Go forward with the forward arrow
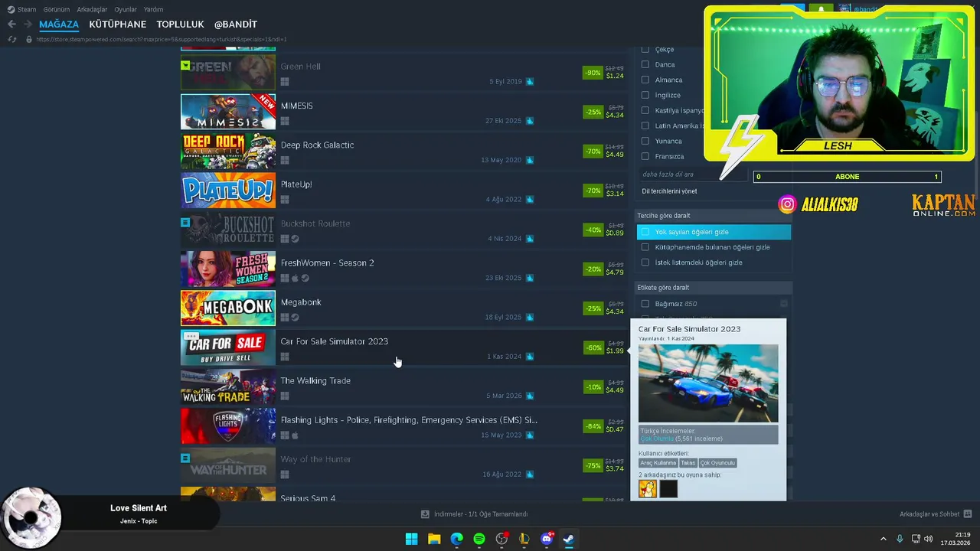This screenshot has width=980, height=551. click(x=28, y=24)
